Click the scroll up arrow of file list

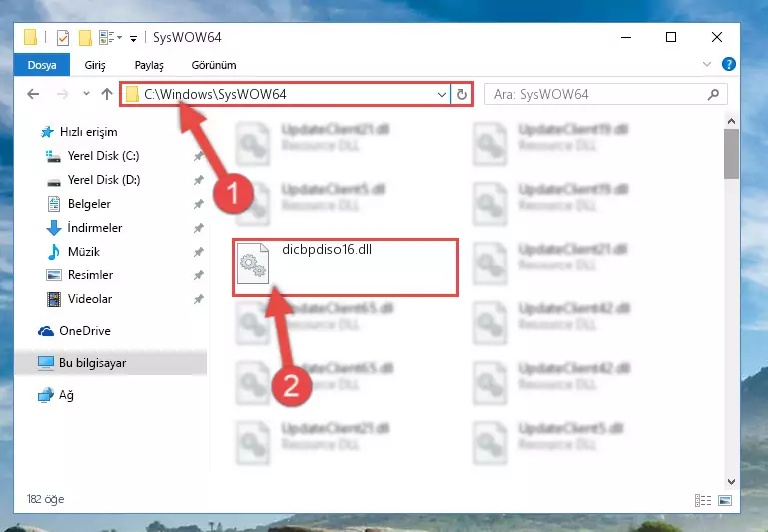[731, 121]
